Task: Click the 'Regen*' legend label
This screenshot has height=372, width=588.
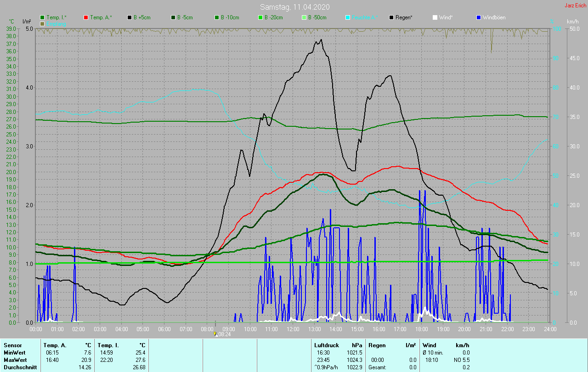Action: point(404,17)
